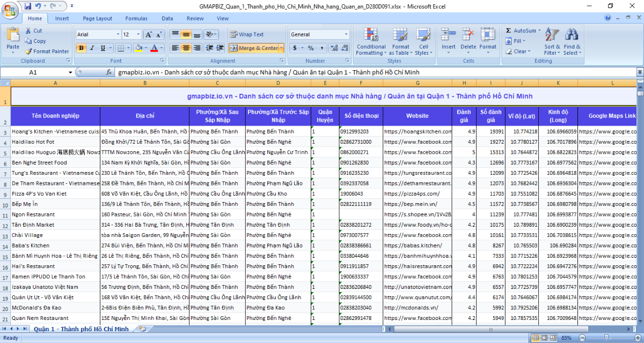Screen dimensions: 644x343
Task: Cut the selected cells
Action: [33, 31]
